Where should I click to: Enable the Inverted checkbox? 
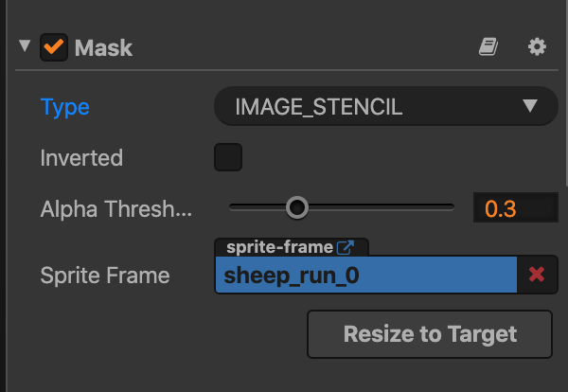click(228, 157)
